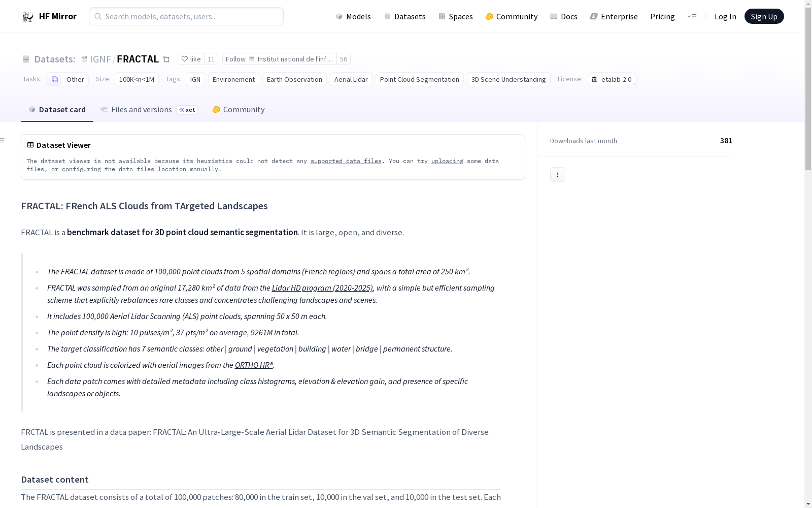This screenshot has height=508, width=812.
Task: Click the follower count 56
Action: click(344, 59)
